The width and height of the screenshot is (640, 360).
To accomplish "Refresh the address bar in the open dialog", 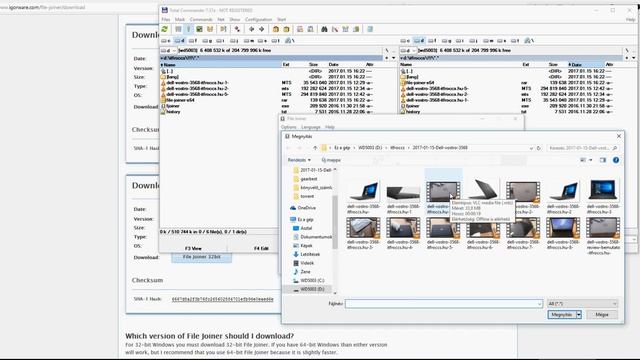I will pos(539,148).
